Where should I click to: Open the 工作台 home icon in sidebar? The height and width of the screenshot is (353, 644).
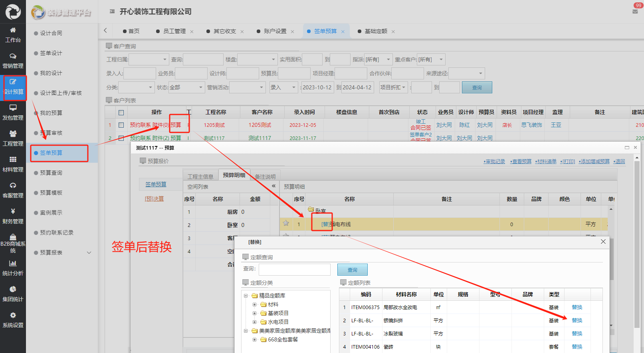(x=13, y=30)
